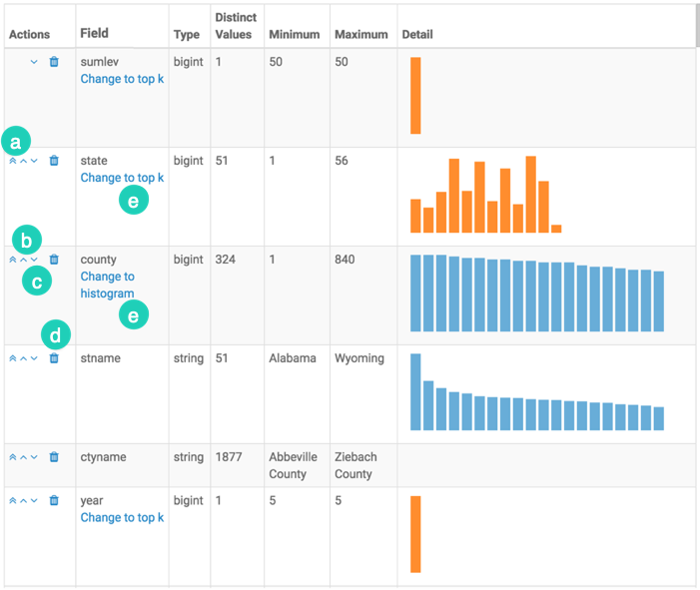700x590 pixels.
Task: Remove stname field using trash icon
Action: click(54, 358)
